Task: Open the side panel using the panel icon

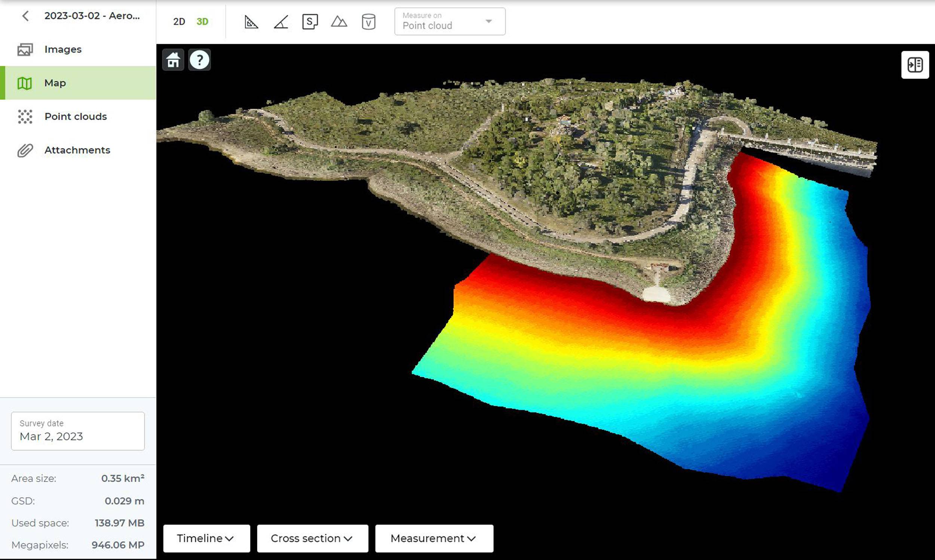Action: point(915,65)
